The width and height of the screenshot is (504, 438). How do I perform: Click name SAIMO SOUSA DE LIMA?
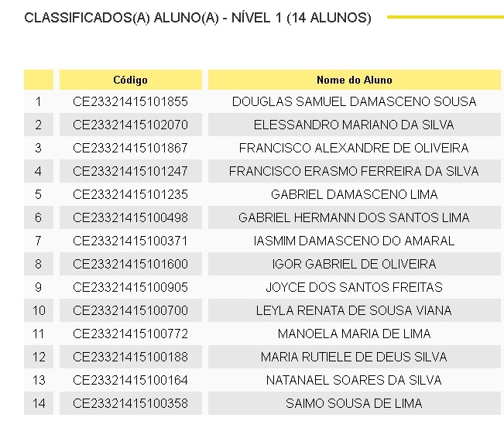354,403
